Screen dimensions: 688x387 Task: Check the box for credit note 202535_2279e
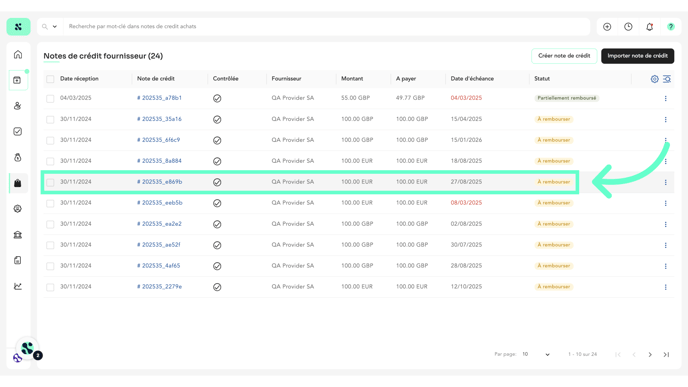coord(50,287)
